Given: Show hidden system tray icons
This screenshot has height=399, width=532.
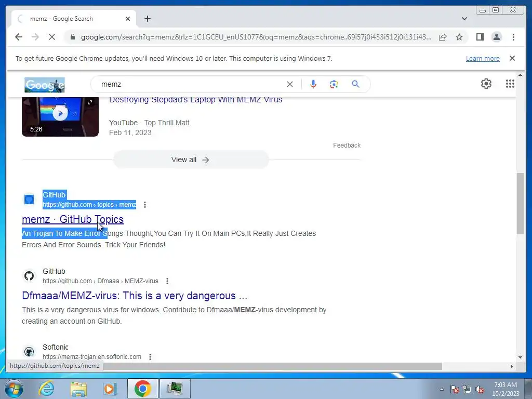Looking at the screenshot, I should pos(442,389).
